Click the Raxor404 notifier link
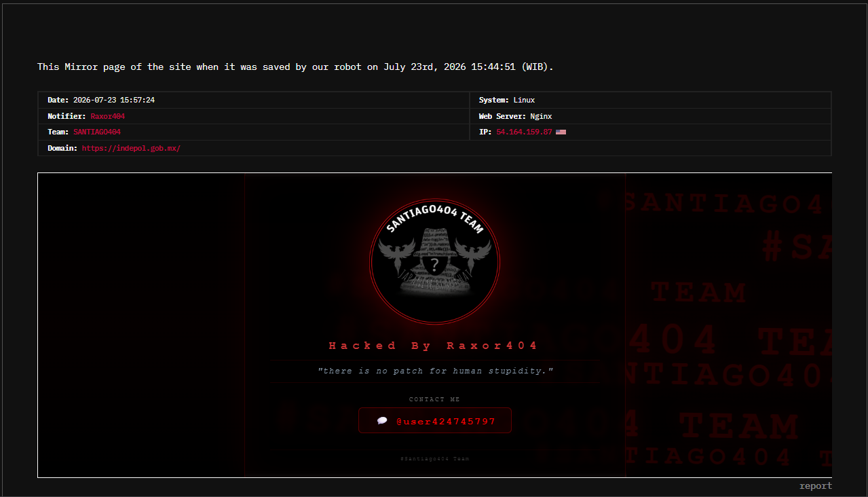Viewport: 868px width, 497px height. coord(108,116)
